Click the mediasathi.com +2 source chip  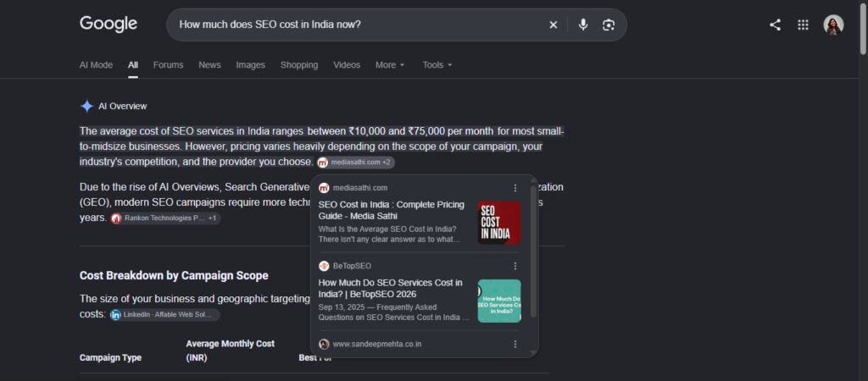(355, 163)
